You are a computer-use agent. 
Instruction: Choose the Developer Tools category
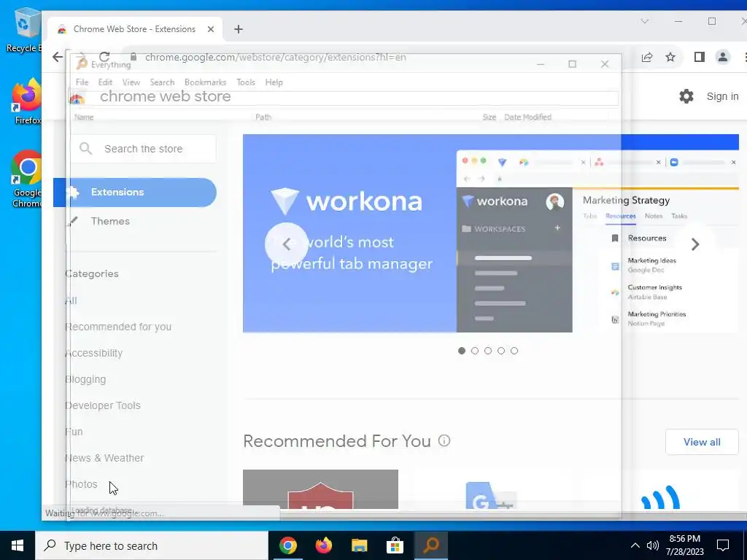point(103,405)
